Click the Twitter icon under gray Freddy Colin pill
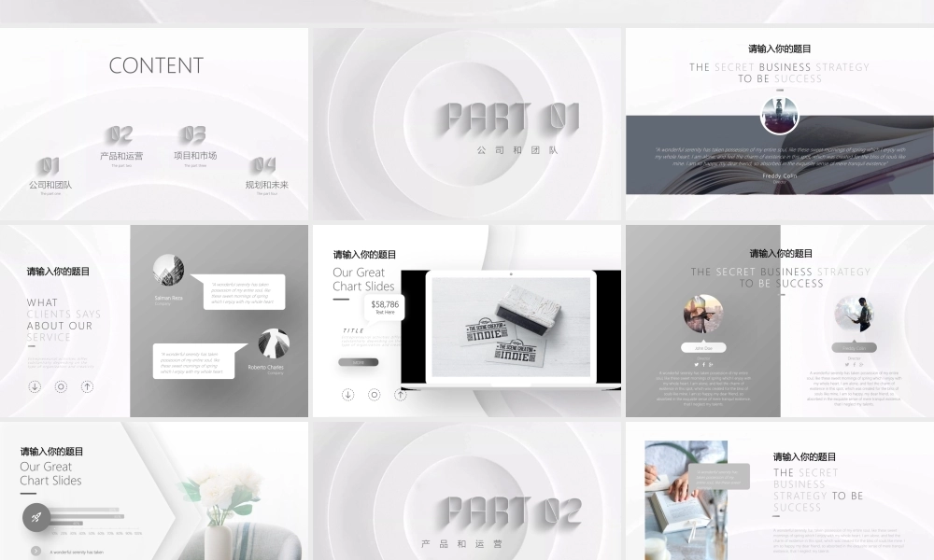Viewport: 934px width, 560px height. pos(847,365)
